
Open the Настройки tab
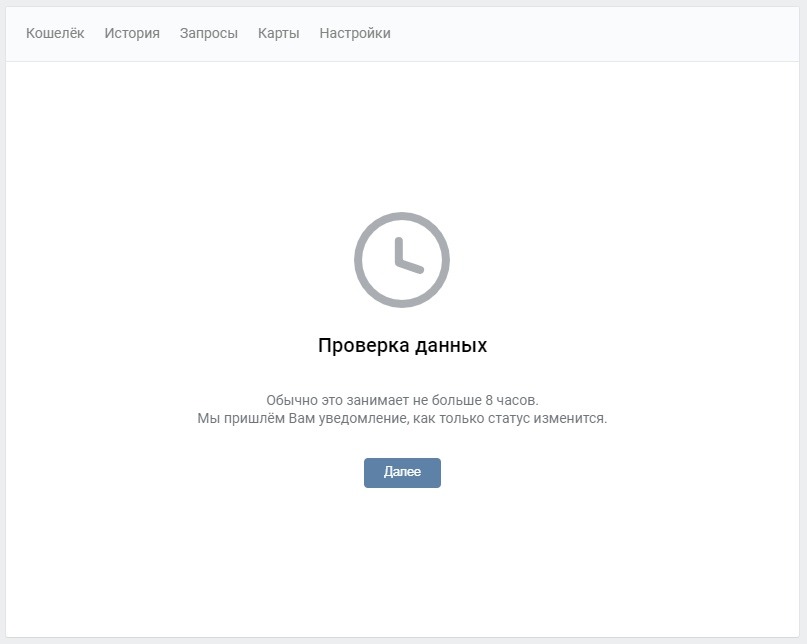355,33
